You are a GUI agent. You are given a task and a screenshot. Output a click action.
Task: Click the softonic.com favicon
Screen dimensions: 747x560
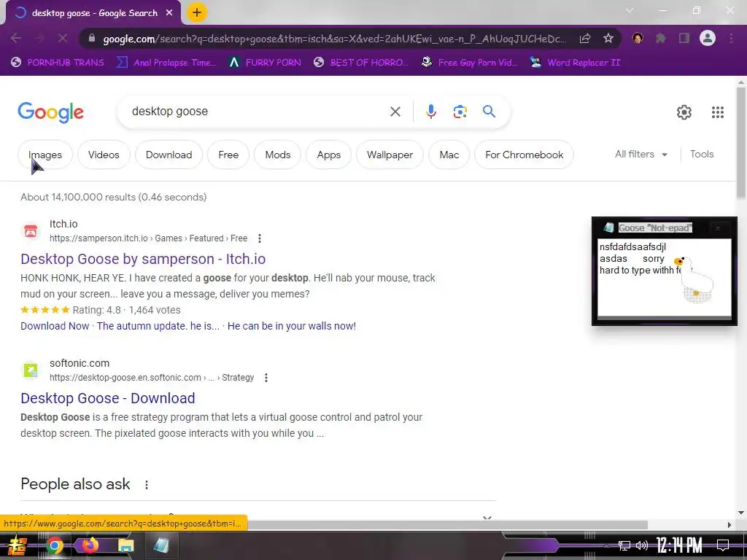coord(31,370)
